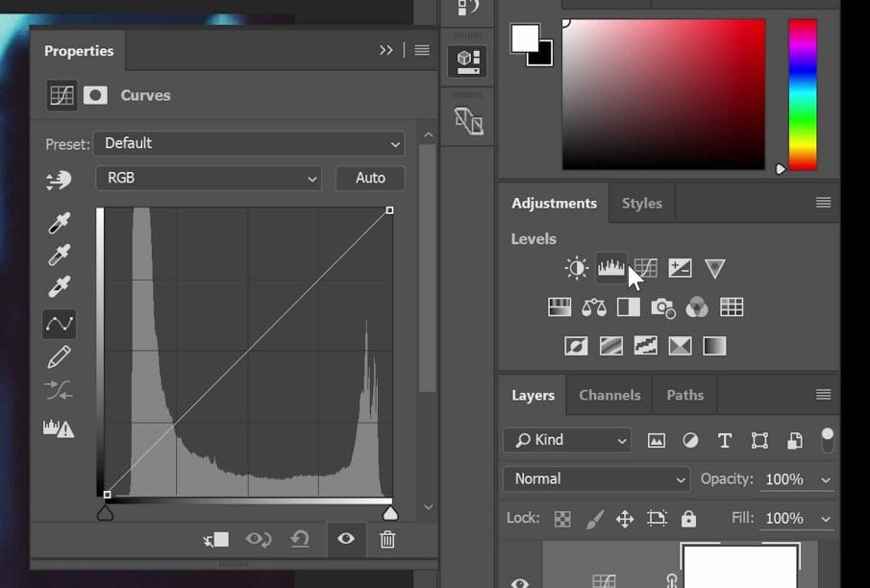Image resolution: width=870 pixels, height=588 pixels.
Task: Reset Curves to adjustment defaults
Action: [x=300, y=539]
